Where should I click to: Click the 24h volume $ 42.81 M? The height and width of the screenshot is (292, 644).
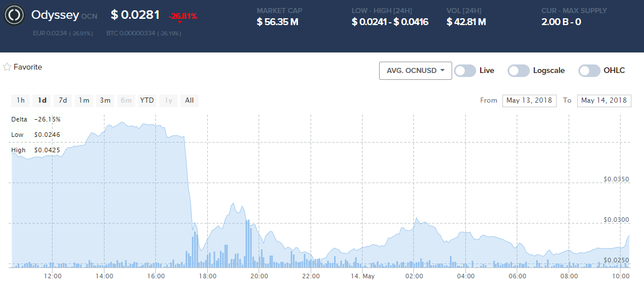click(x=466, y=22)
